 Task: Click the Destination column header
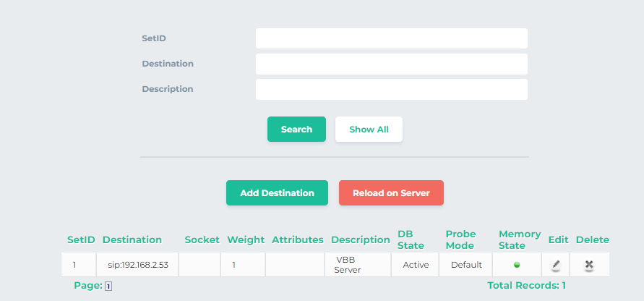tap(132, 239)
